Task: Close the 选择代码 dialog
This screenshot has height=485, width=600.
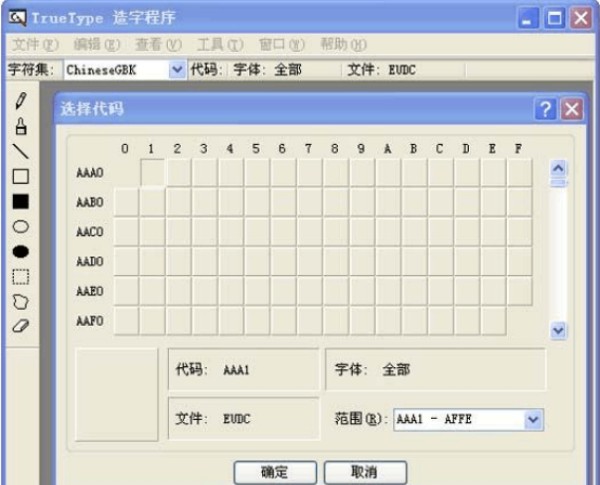Action: pyautogui.click(x=572, y=109)
